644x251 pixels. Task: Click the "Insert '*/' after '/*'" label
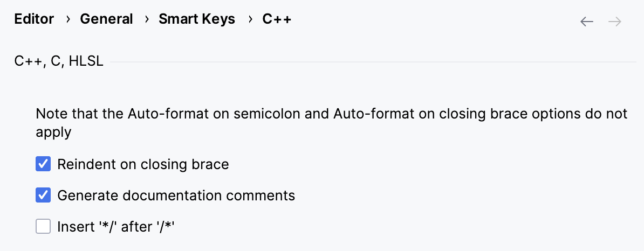click(117, 227)
